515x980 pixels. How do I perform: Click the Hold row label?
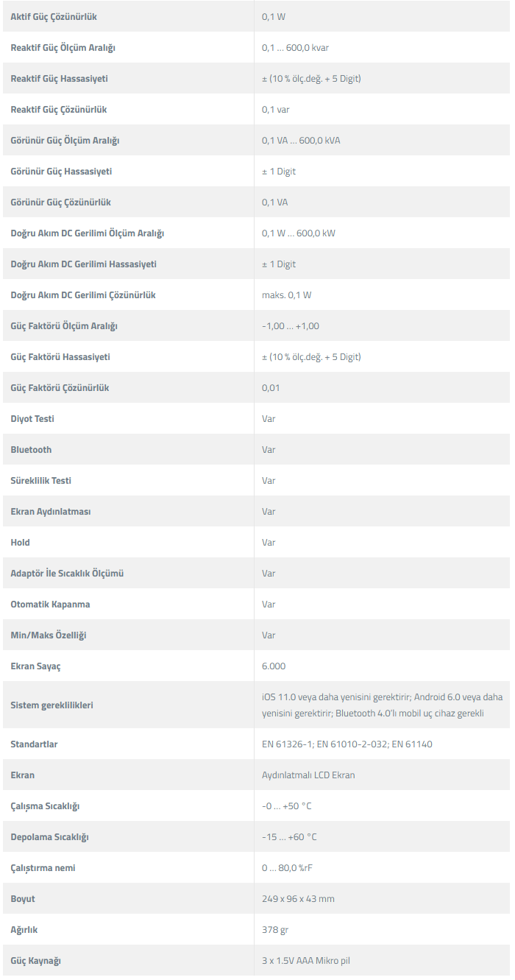[21, 543]
